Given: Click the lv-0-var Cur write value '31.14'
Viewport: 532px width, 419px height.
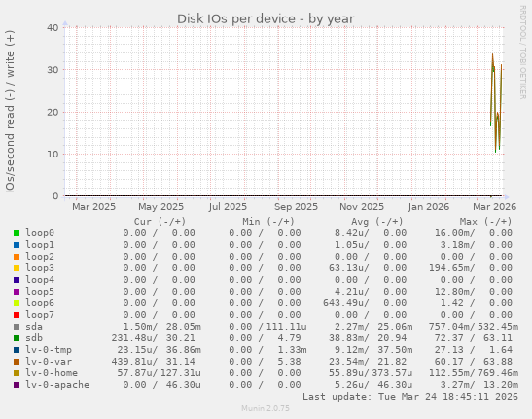Looking at the screenshot, I should tap(181, 362).
